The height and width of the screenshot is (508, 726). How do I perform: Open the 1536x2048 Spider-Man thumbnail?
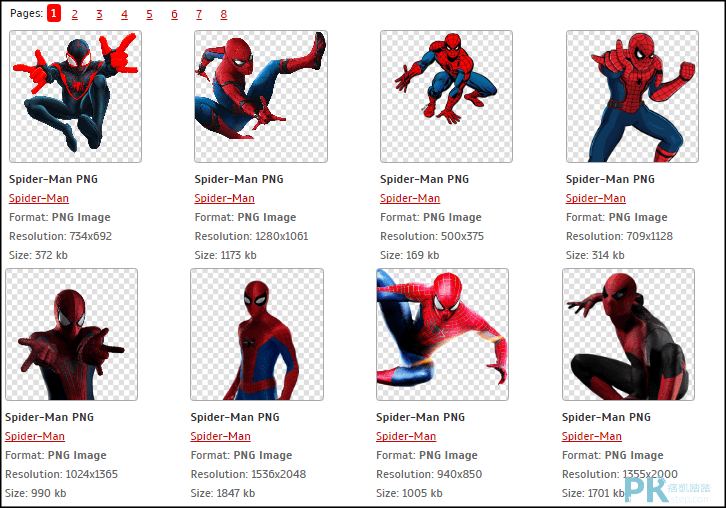tap(257, 334)
